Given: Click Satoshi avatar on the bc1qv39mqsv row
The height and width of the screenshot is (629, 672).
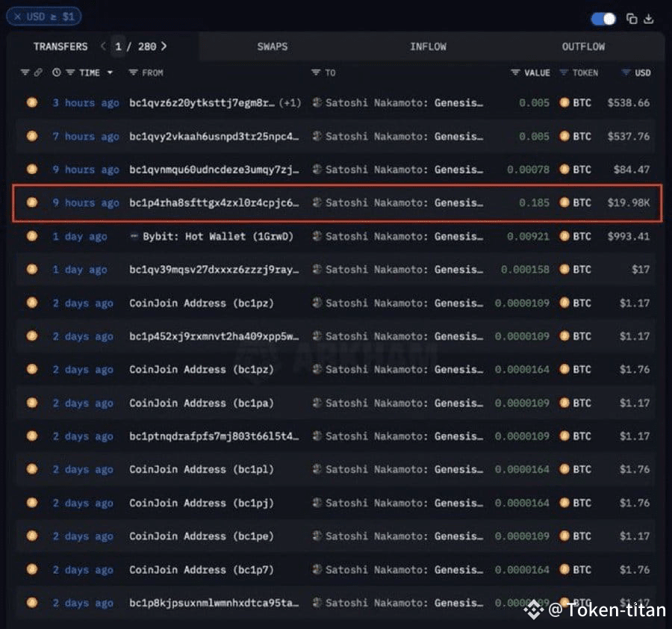Looking at the screenshot, I should coord(317,269).
